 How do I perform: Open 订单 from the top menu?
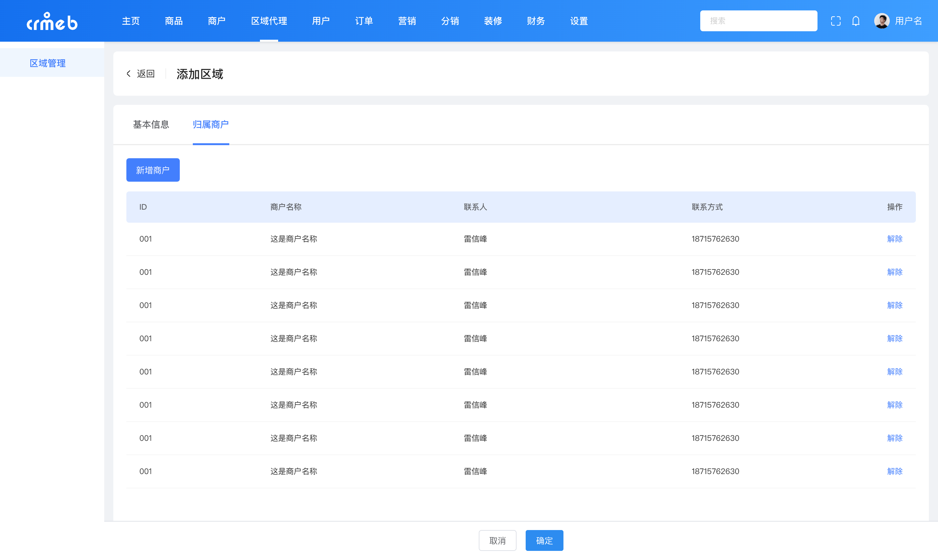363,21
